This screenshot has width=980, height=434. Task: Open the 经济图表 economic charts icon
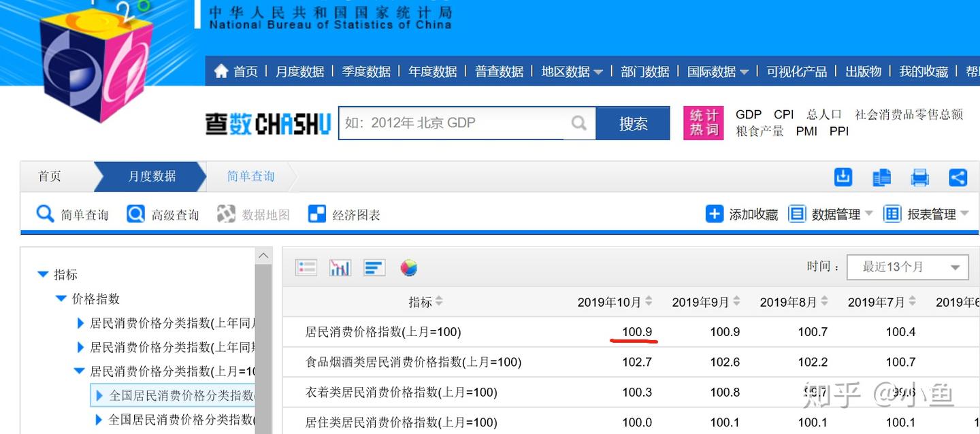point(316,214)
